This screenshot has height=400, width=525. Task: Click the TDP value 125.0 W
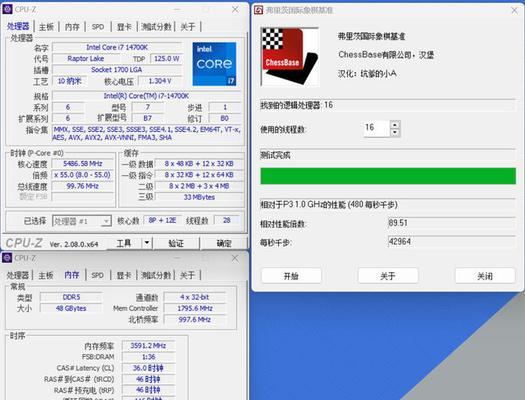tap(166, 59)
